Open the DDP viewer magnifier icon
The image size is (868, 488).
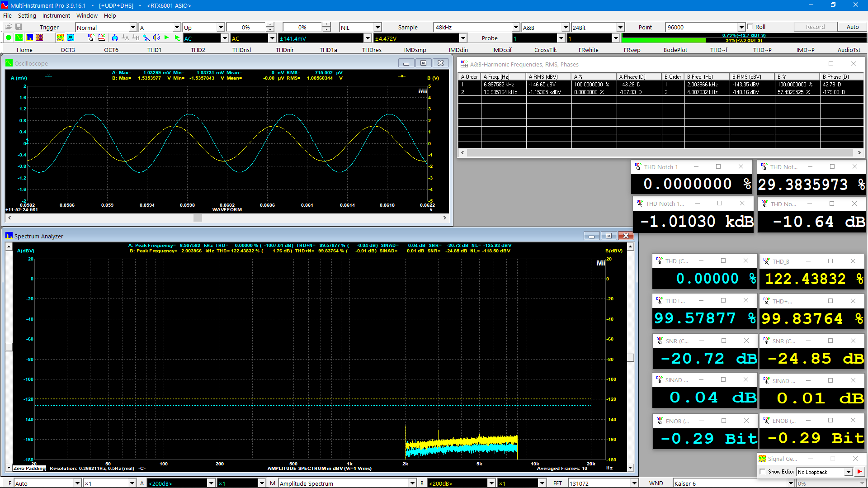91,38
